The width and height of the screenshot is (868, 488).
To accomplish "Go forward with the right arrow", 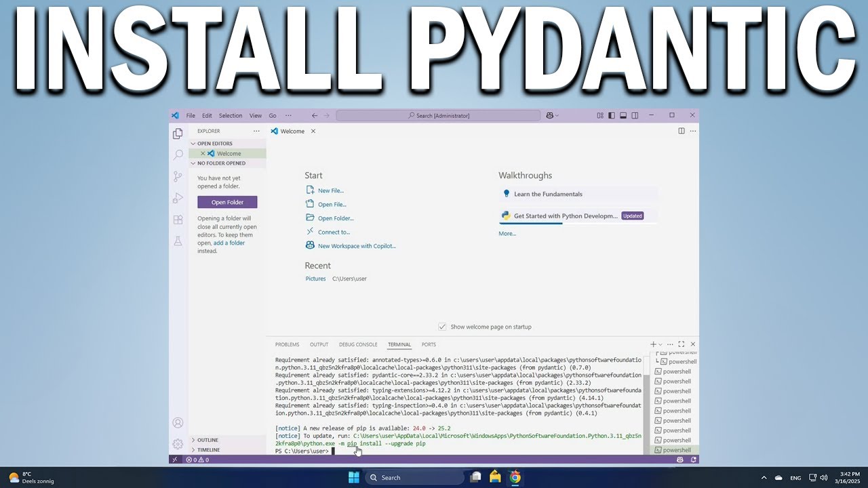I will click(327, 115).
